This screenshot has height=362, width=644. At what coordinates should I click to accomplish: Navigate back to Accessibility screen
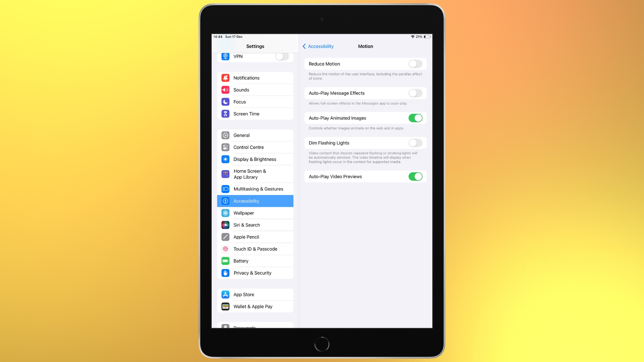[x=318, y=46]
